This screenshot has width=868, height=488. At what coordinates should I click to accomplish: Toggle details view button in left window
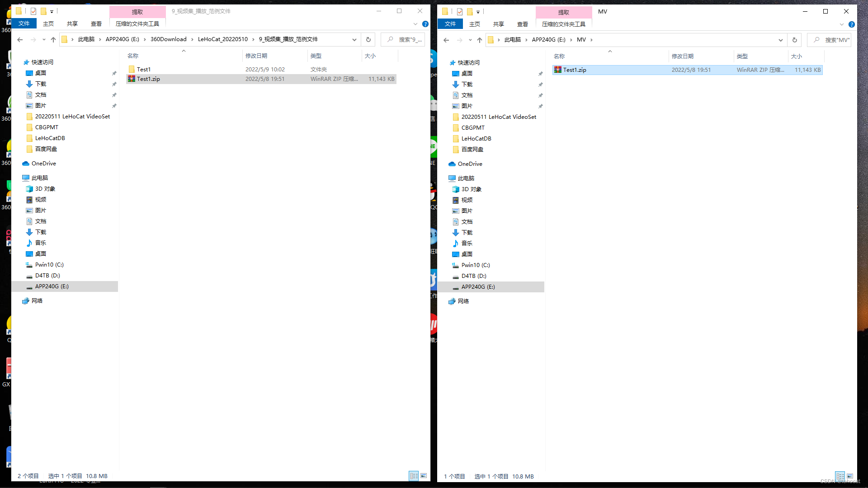click(414, 476)
